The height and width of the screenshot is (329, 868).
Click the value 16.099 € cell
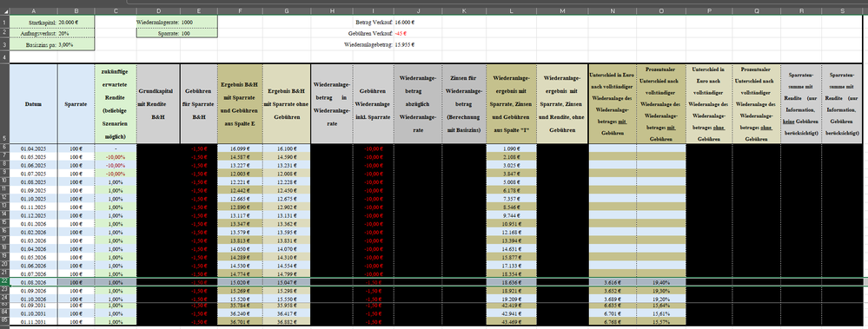240,148
